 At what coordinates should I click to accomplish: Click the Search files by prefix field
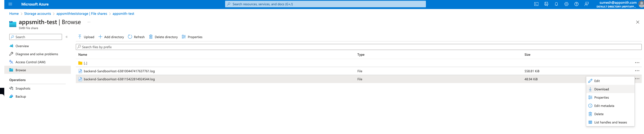(358, 47)
